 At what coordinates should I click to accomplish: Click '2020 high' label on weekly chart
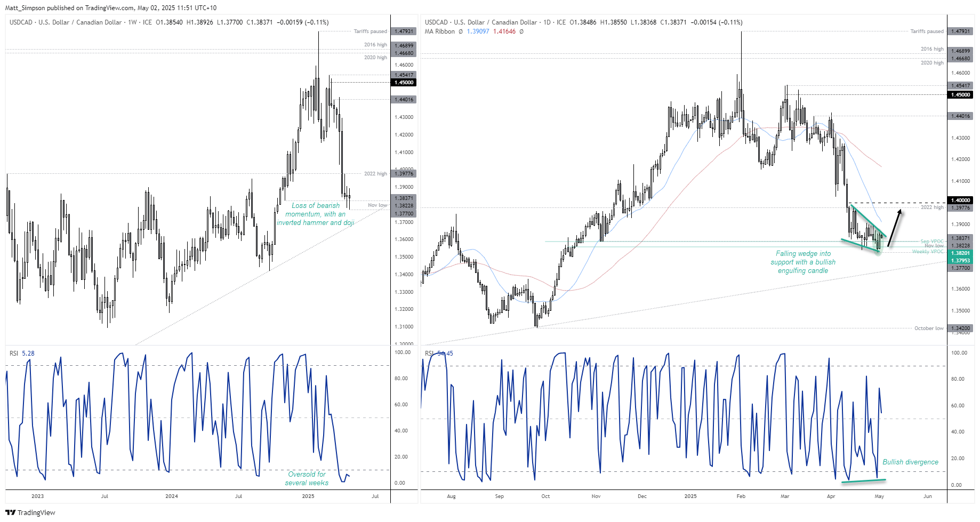[x=375, y=58]
